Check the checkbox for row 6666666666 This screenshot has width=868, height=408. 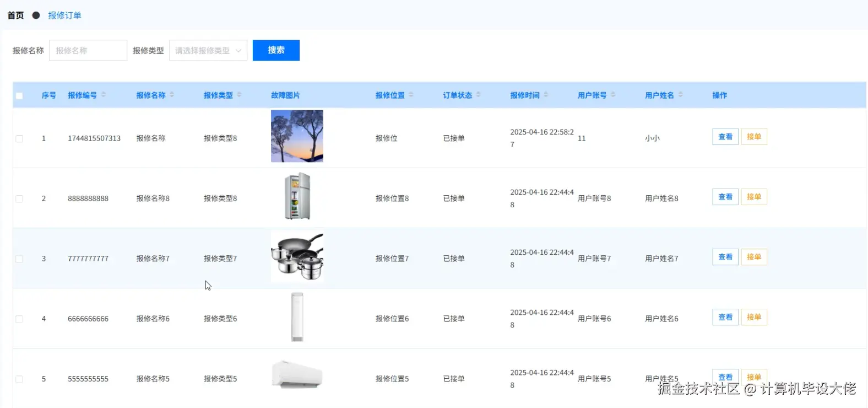19,319
